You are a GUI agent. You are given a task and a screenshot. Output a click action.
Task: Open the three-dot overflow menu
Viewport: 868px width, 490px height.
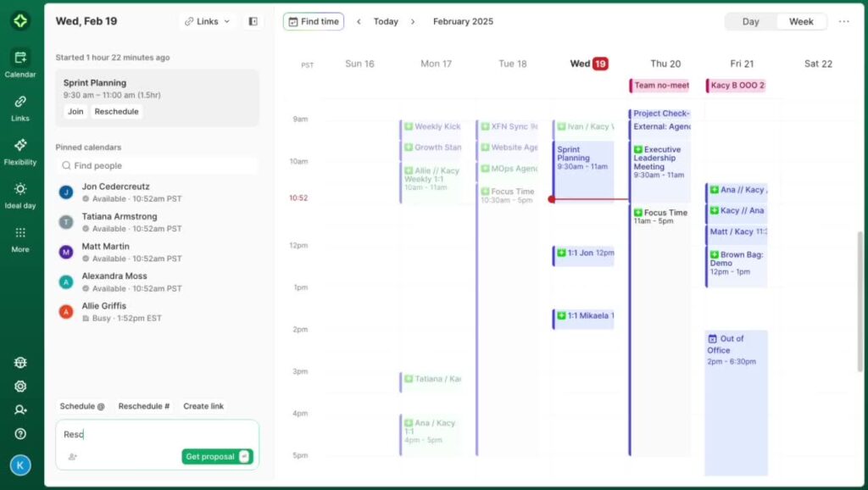pyautogui.click(x=843, y=21)
